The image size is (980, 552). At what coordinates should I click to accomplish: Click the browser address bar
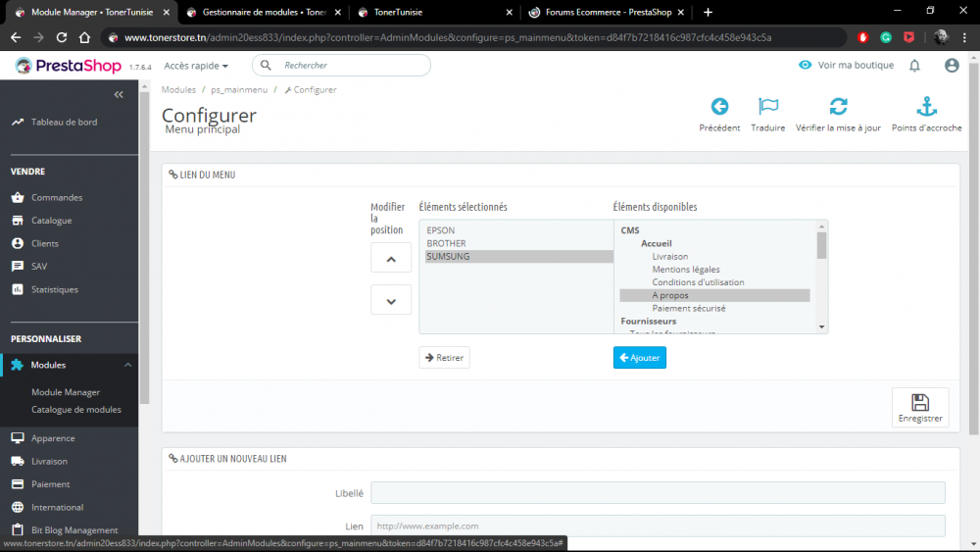[x=473, y=37]
